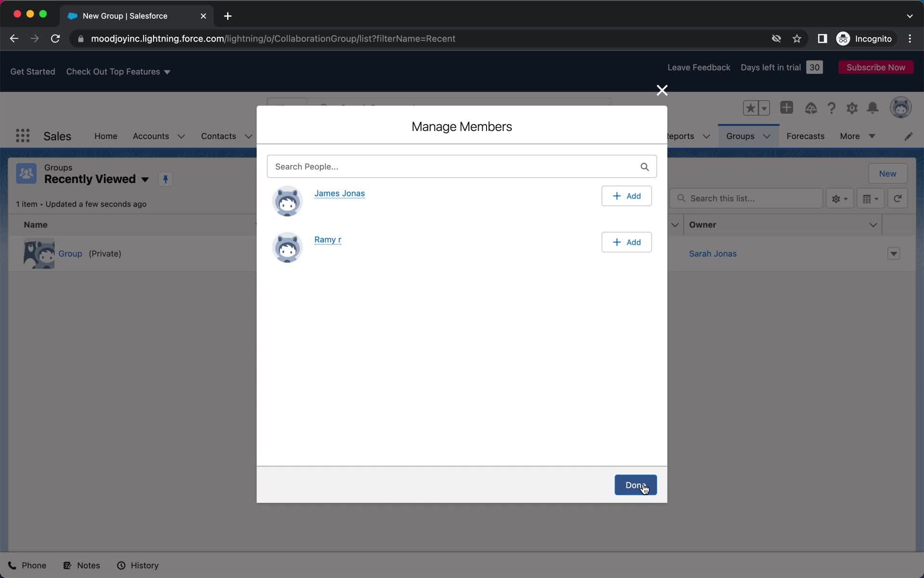Image resolution: width=924 pixels, height=578 pixels.
Task: Open a new browser tab
Action: pos(228,16)
